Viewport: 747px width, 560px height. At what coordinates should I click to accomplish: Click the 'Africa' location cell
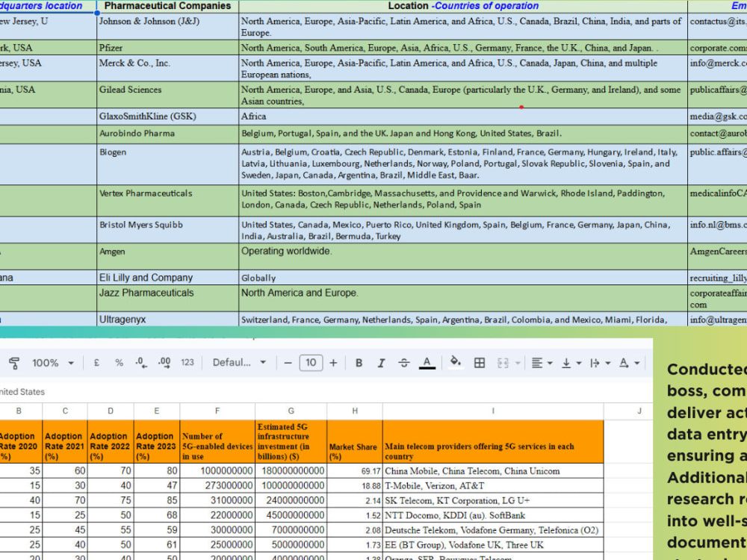coord(463,116)
